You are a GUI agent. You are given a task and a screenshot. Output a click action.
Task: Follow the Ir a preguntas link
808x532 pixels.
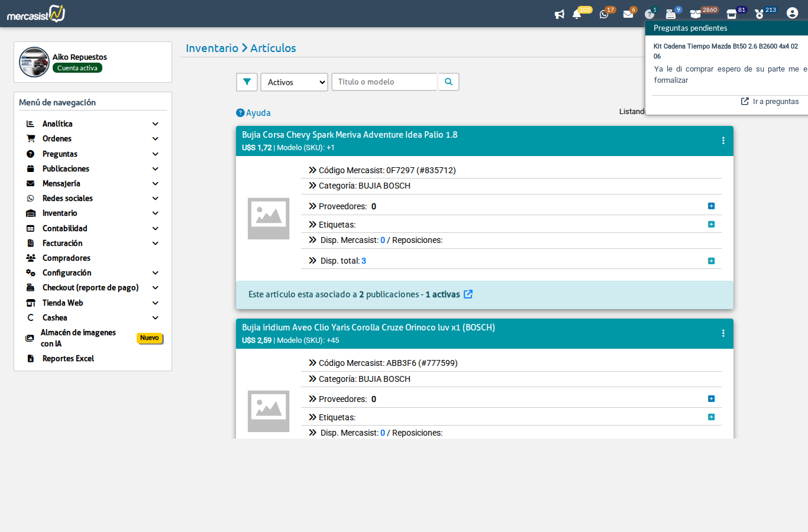point(775,102)
